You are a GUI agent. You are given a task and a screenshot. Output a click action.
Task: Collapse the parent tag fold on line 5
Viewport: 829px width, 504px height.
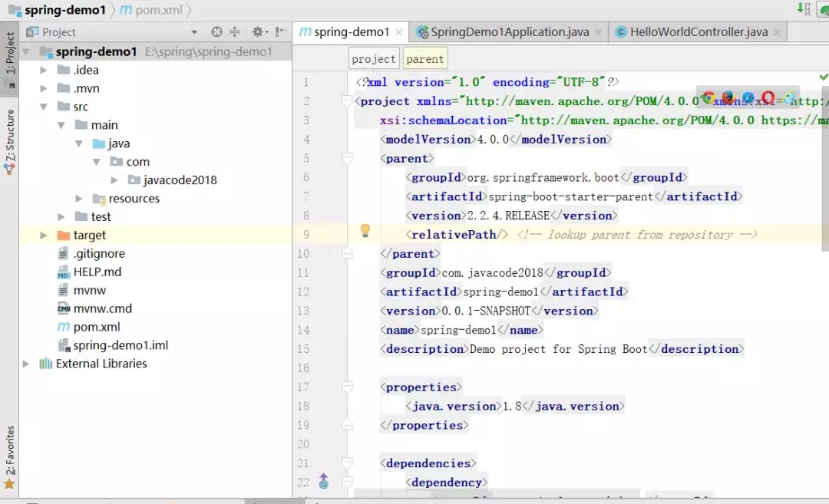click(347, 159)
